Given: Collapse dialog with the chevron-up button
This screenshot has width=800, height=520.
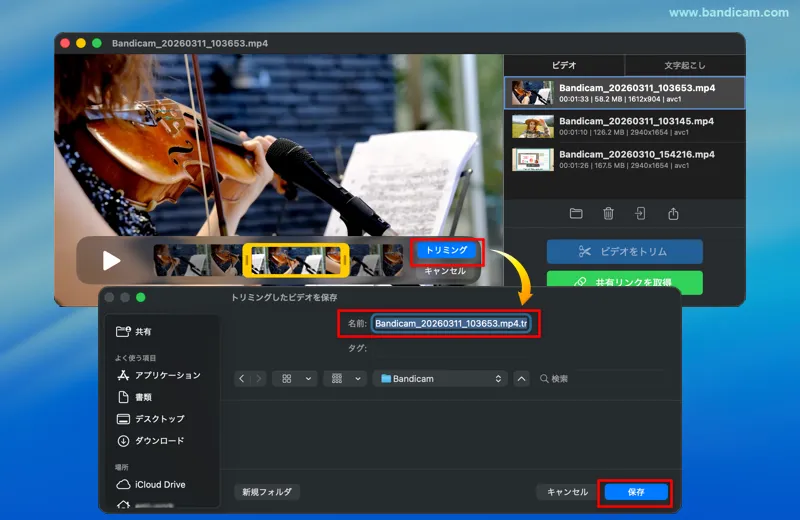Looking at the screenshot, I should click(521, 379).
